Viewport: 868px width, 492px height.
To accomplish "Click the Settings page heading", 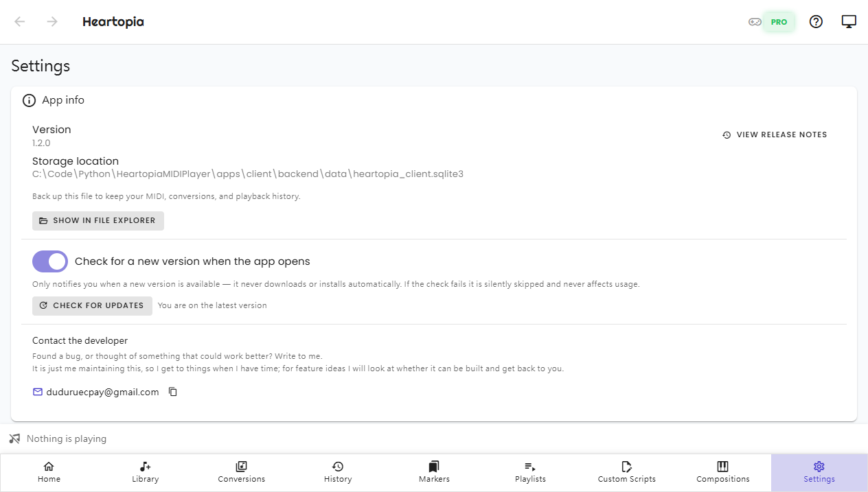I will 41,66.
